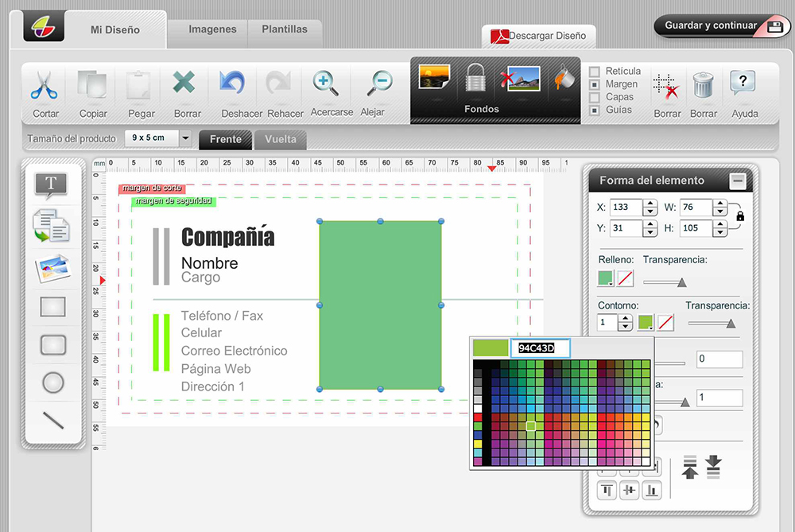795x532 pixels.
Task: Open the Ayuda help icon
Action: click(x=743, y=83)
